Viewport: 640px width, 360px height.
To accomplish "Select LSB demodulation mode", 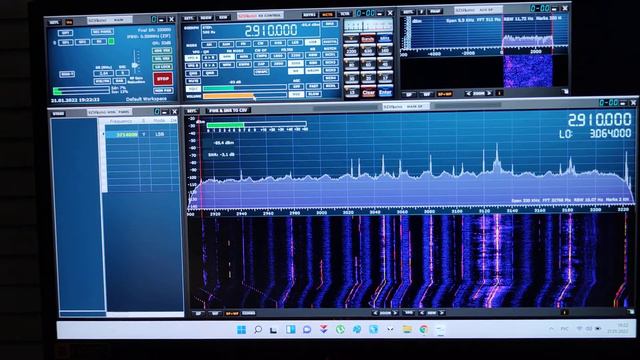I will pyautogui.click(x=295, y=43).
